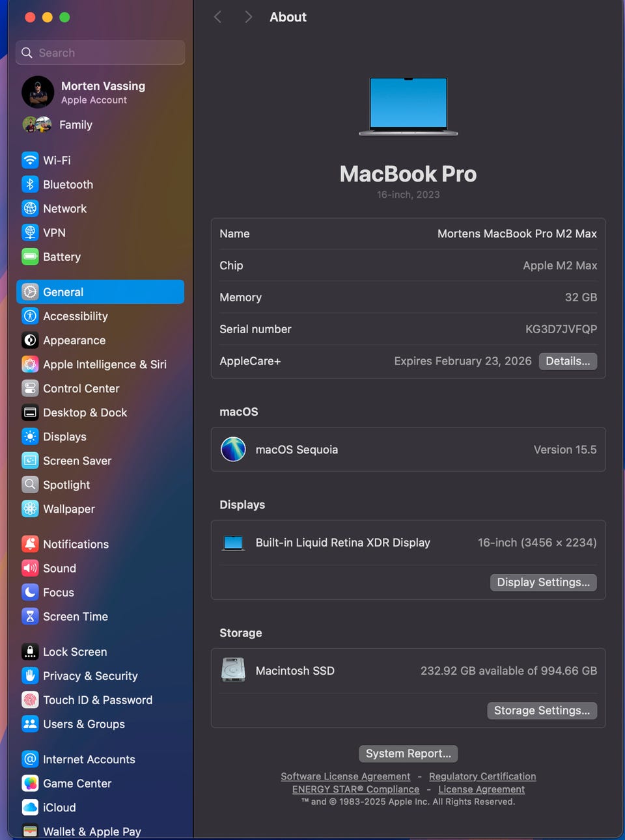Select the VPN icon in sidebar
Image resolution: width=625 pixels, height=840 pixels.
click(x=30, y=232)
